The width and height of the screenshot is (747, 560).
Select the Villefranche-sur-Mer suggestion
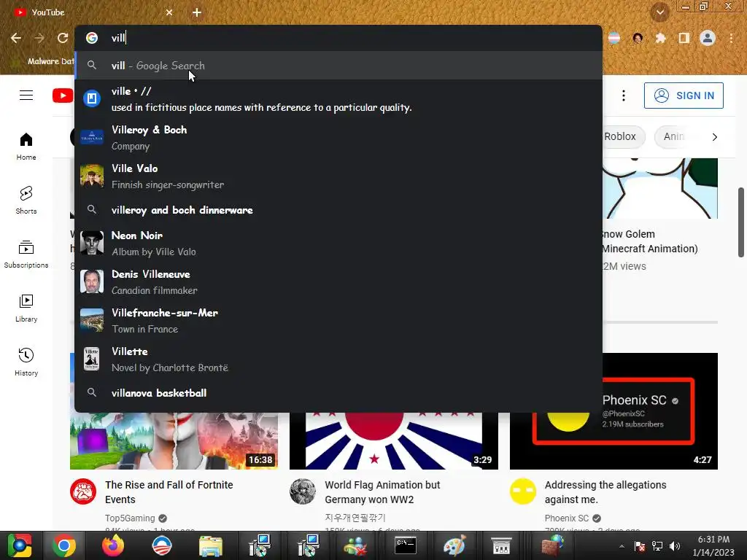(338, 321)
